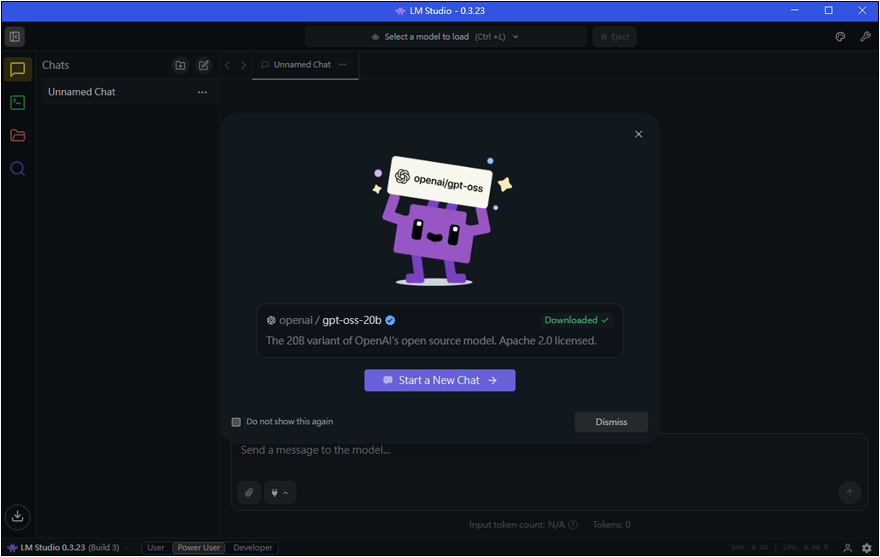Click the Tokens: 0 counter
The width and height of the screenshot is (880, 557).
click(611, 524)
